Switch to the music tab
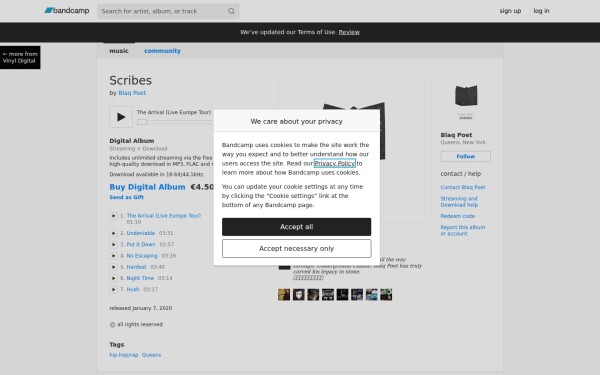The image size is (600, 375). [119, 51]
